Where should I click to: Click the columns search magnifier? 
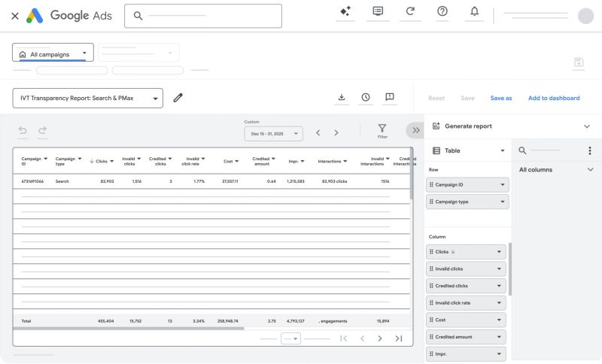click(x=522, y=150)
